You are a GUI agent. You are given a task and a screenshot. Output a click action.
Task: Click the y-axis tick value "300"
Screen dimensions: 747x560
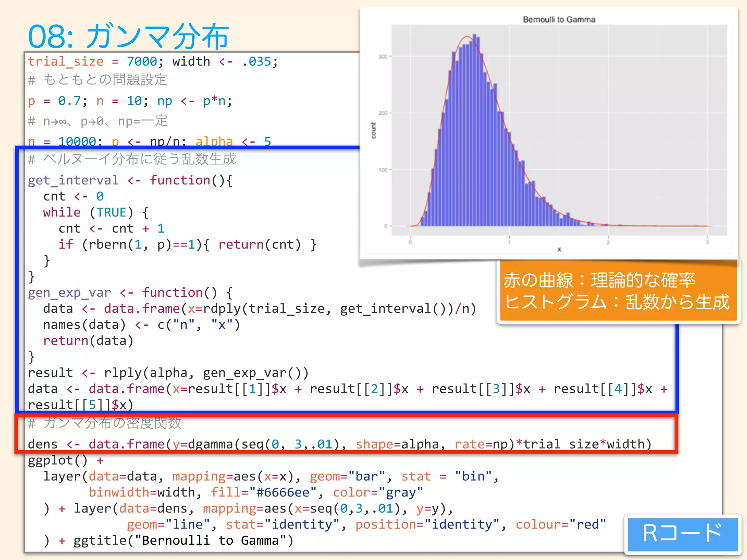[x=383, y=57]
